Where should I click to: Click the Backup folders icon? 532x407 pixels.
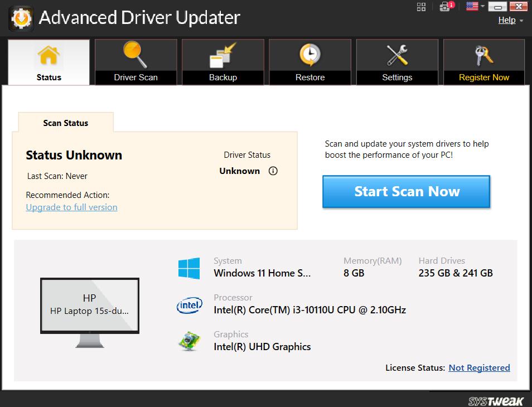click(223, 56)
